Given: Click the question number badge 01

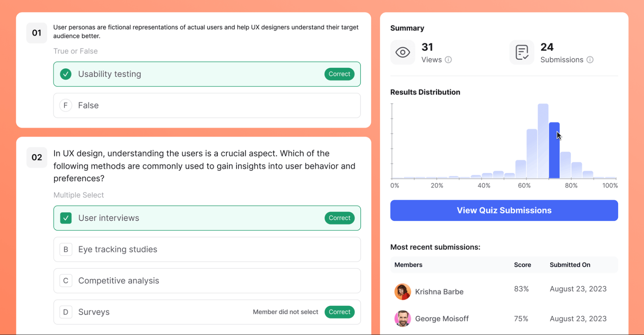Looking at the screenshot, I should click(x=36, y=33).
